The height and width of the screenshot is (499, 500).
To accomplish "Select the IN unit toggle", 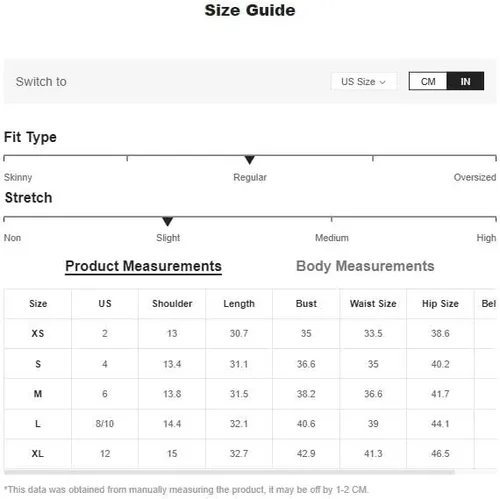I will pyautogui.click(x=465, y=81).
